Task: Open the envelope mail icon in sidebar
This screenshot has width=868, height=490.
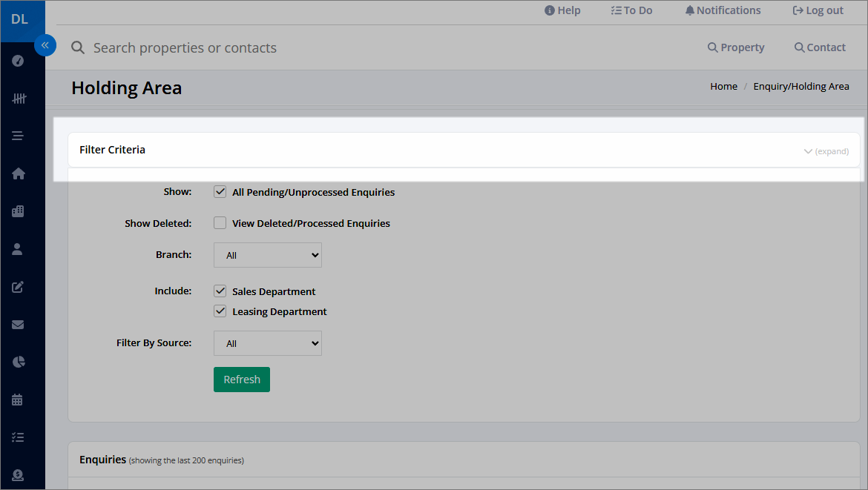Action: 18,325
